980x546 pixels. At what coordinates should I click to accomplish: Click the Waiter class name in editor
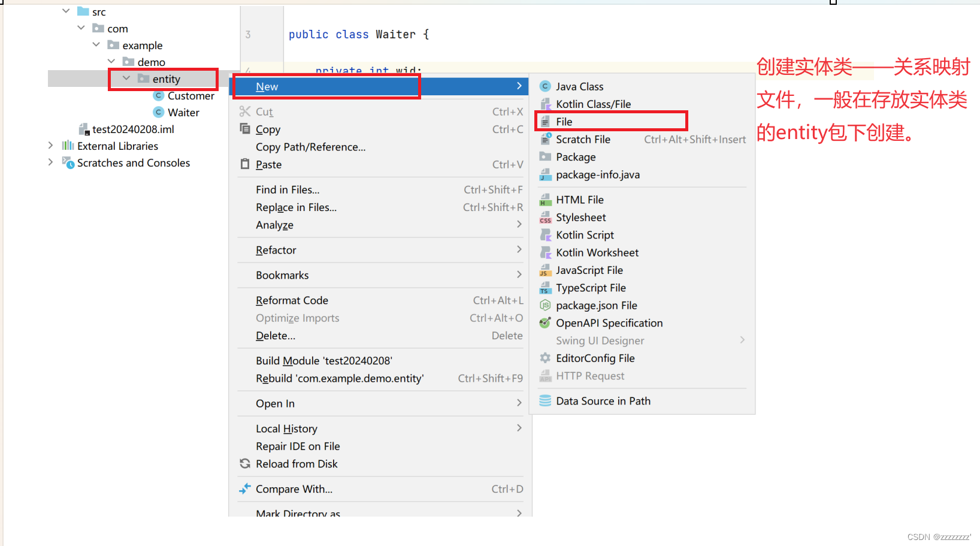tap(395, 35)
